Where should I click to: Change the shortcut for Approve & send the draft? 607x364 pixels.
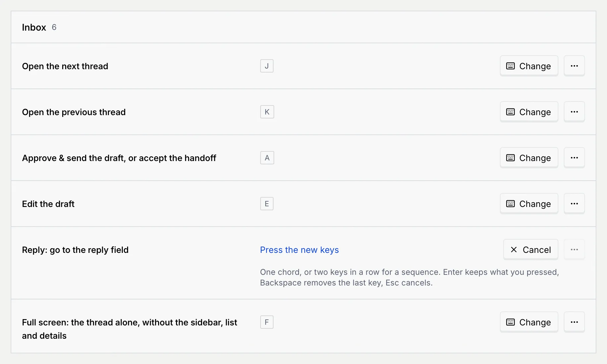(x=529, y=158)
